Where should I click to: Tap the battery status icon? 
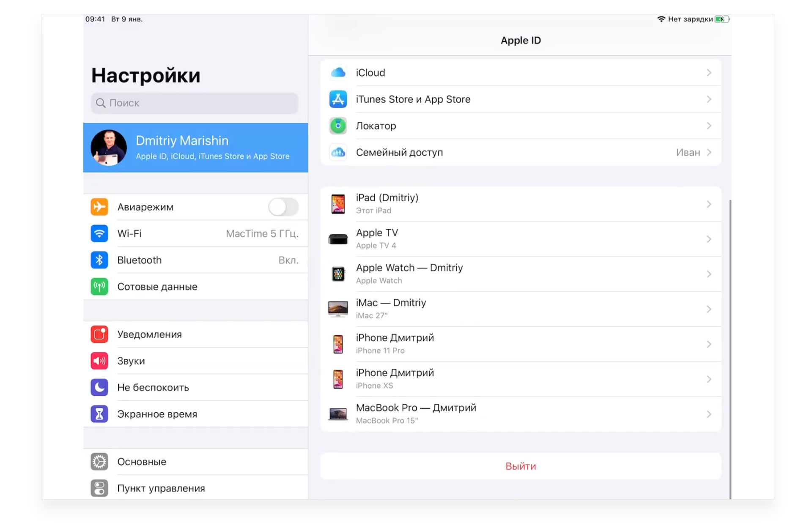tap(722, 19)
